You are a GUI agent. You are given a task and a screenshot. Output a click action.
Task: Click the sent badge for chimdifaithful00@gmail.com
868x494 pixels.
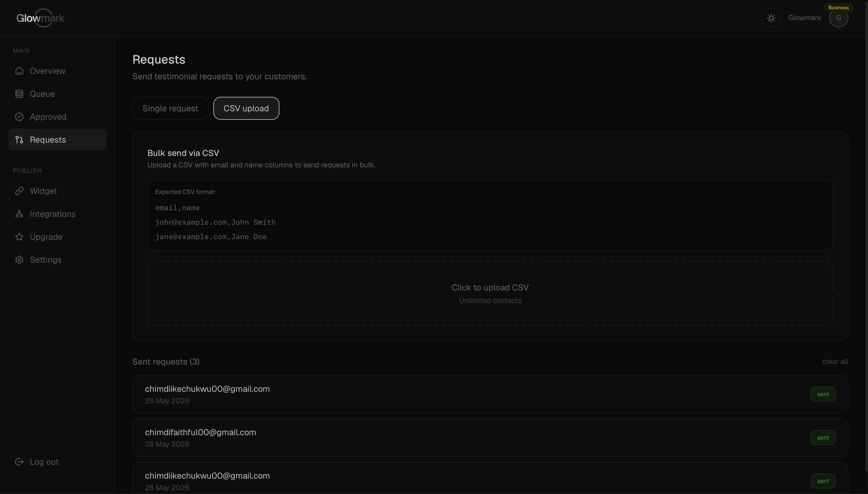point(823,438)
